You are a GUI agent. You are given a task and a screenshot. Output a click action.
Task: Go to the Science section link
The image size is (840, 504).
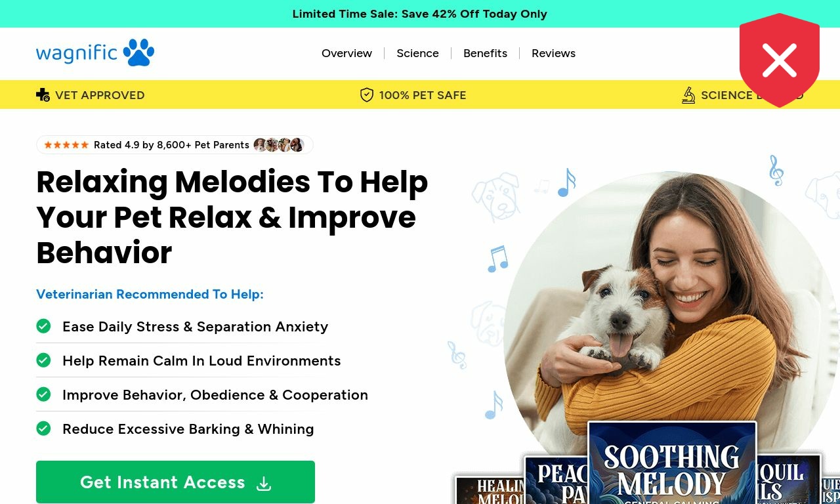(417, 53)
